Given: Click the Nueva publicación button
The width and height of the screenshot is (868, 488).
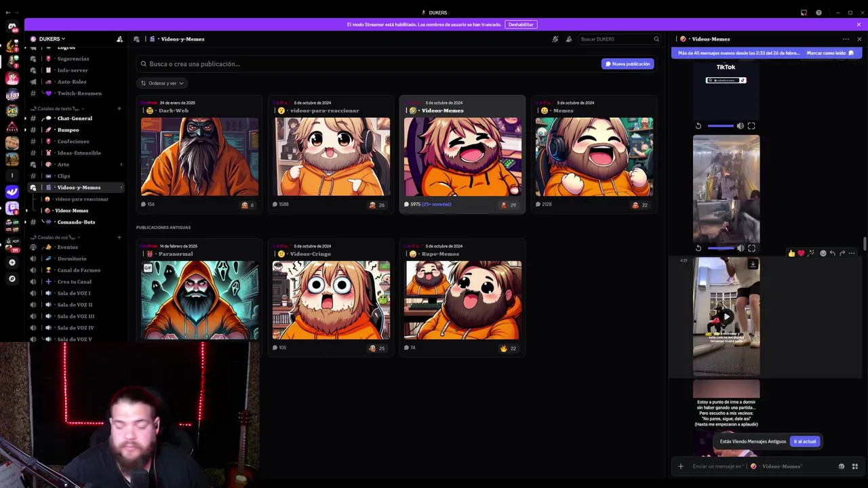Looking at the screenshot, I should pyautogui.click(x=628, y=64).
